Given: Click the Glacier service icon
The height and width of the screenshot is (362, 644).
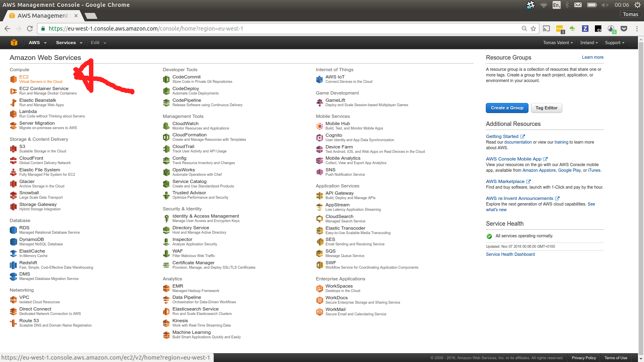Looking at the screenshot, I should tap(13, 184).
